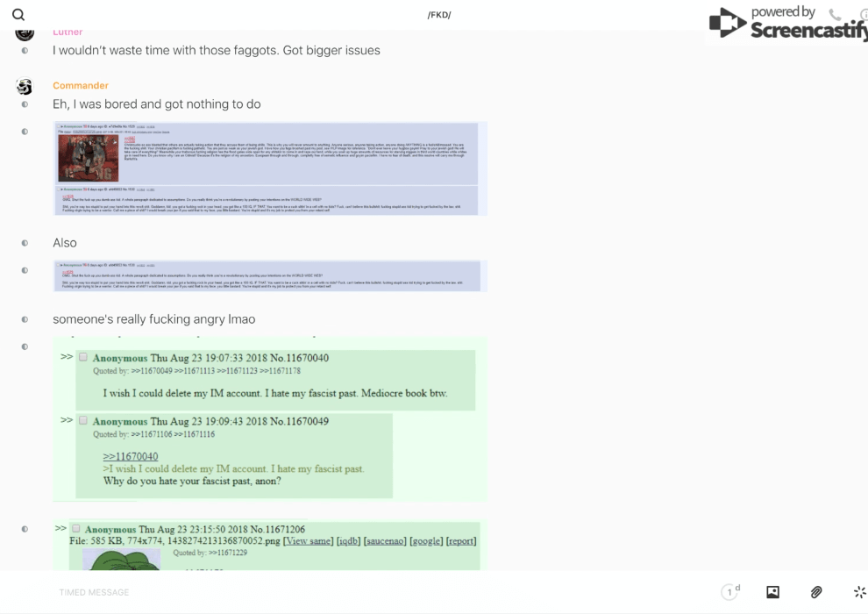
Task: Open the second smaller blue screenshot image
Action: tap(270, 275)
